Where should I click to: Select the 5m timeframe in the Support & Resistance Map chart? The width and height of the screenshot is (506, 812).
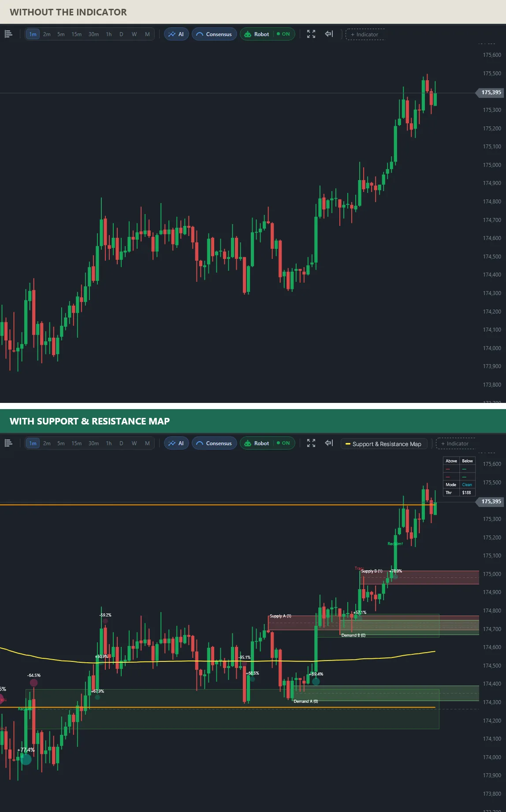point(61,443)
